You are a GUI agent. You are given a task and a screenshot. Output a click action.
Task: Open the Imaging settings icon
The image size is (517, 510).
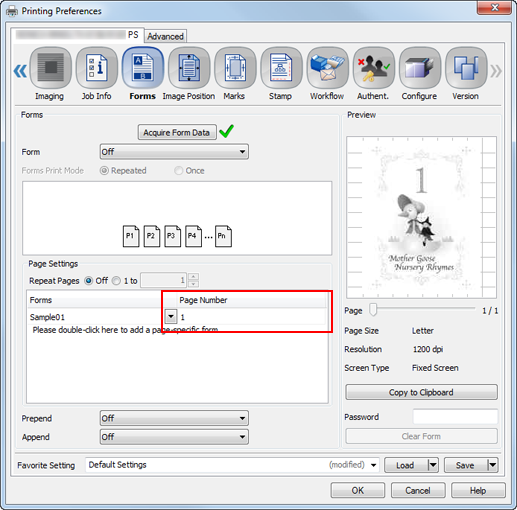coord(50,68)
